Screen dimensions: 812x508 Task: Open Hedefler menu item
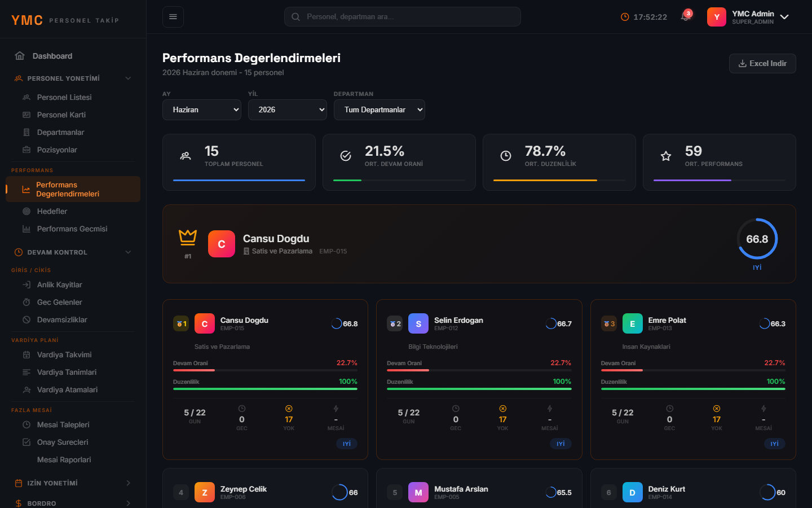pyautogui.click(x=73, y=211)
